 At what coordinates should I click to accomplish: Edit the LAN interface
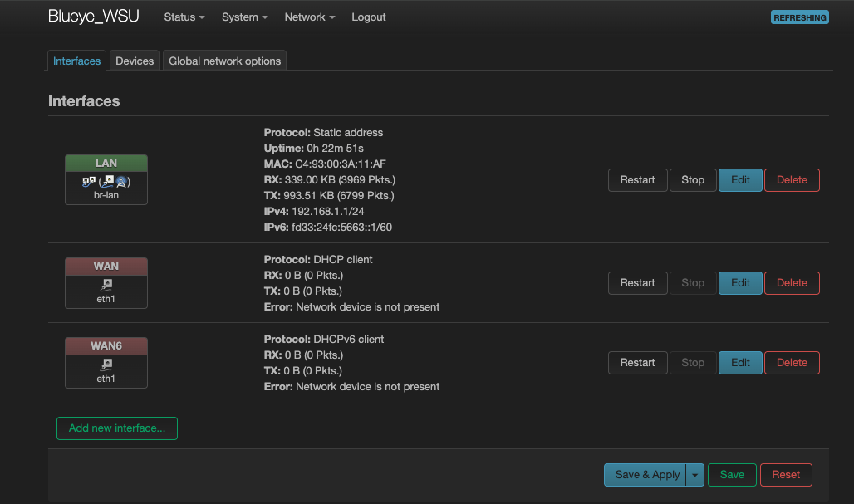click(740, 180)
